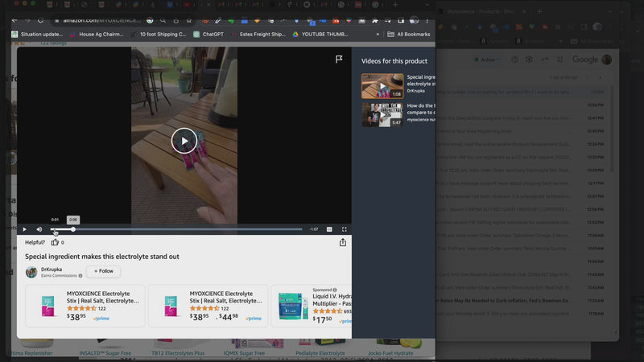Play the 5:47 comparison video thumbnail
Image resolution: width=644 pixels, height=362 pixels.
[x=382, y=114]
